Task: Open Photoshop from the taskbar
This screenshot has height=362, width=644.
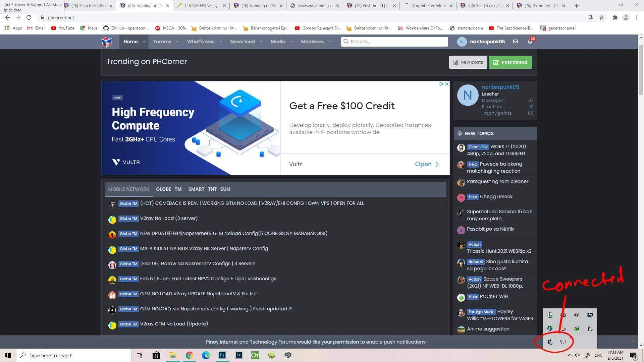Action: pos(222,355)
